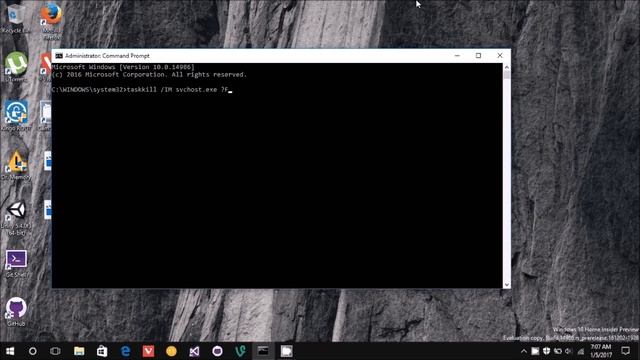The image size is (640, 360).
Task: Open the purple round taskbar app icon
Action: 217,351
